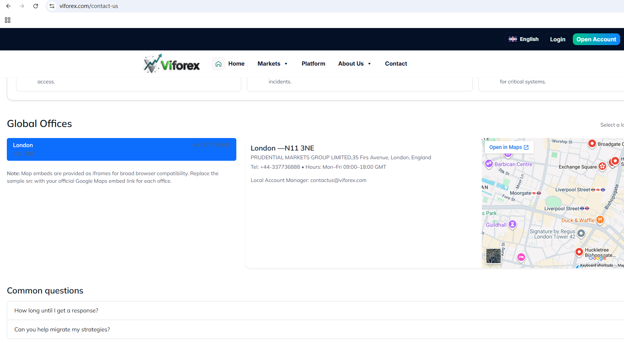The height and width of the screenshot is (364, 624).
Task: Go forward in browser history
Action: pyautogui.click(x=22, y=6)
